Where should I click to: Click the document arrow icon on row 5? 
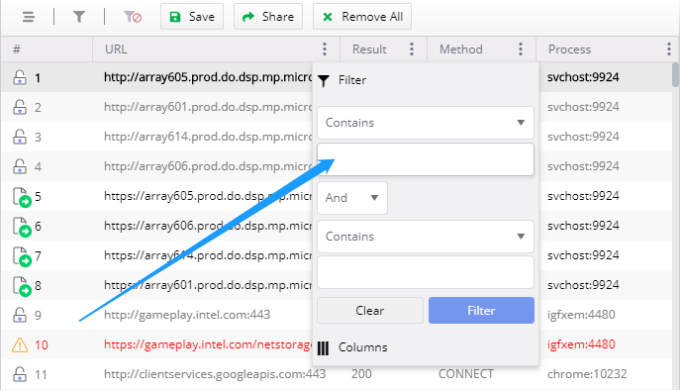(x=22, y=197)
